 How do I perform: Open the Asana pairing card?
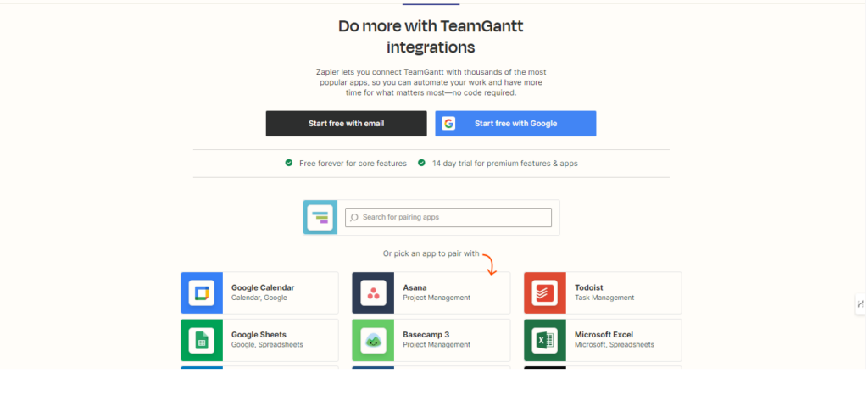click(x=431, y=293)
